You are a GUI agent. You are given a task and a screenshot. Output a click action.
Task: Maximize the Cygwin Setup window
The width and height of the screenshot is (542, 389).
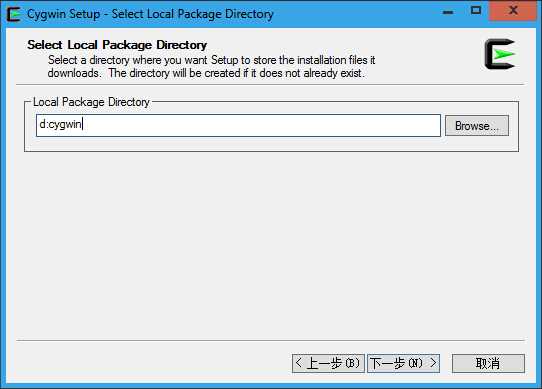pos(476,11)
